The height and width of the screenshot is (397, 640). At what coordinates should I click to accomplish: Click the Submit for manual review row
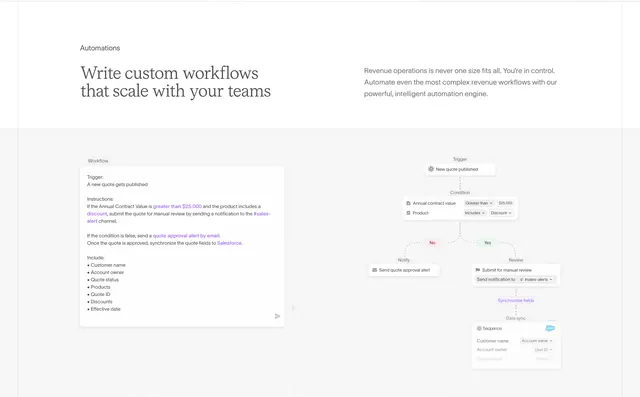pos(516,270)
